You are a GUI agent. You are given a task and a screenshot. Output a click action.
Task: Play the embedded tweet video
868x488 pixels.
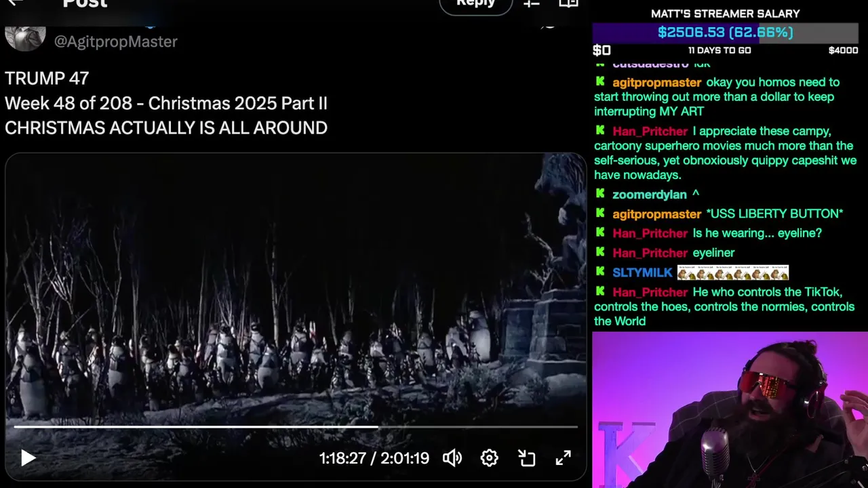[28, 458]
